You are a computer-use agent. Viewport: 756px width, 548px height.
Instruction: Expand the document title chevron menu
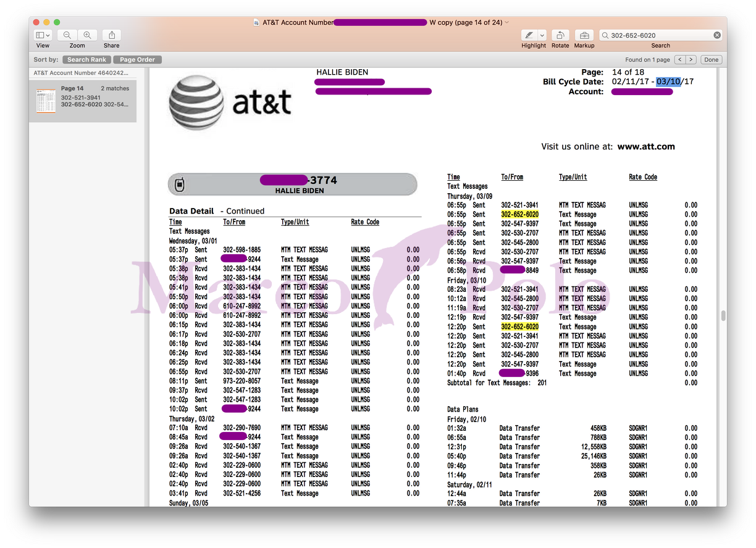tap(507, 22)
